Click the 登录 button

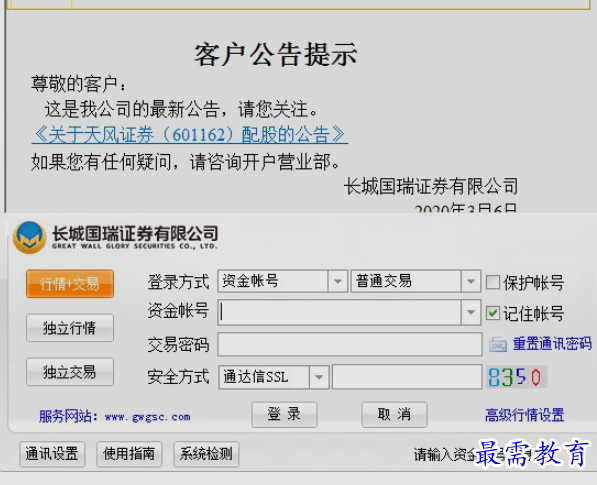[x=284, y=414]
